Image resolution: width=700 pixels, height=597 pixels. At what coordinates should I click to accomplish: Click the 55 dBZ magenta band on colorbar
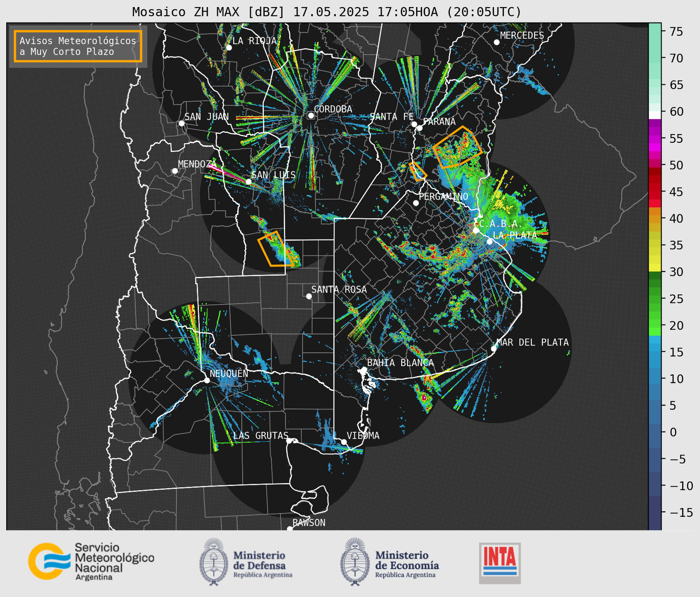click(x=655, y=139)
